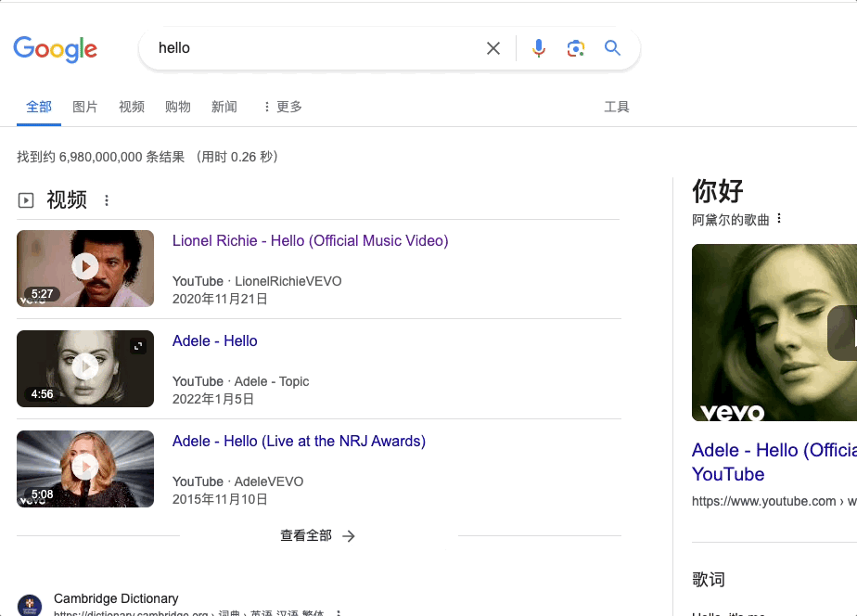Select the 全部 tab
Image resolution: width=857 pixels, height=616 pixels.
39,107
